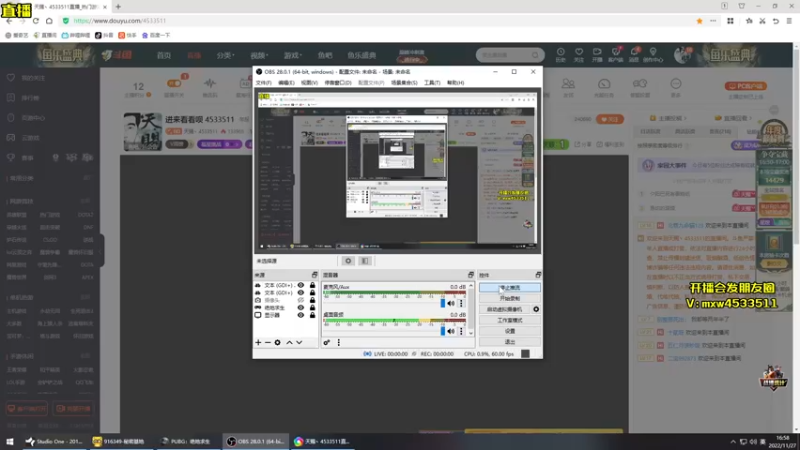
Task: Open the 文件(F) menu in OBS
Action: [263, 83]
